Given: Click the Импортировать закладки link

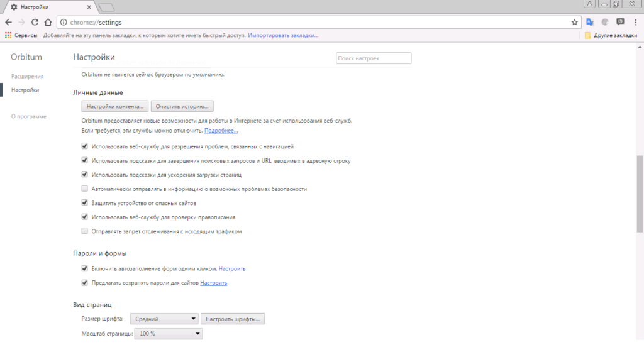Looking at the screenshot, I should coord(283,35).
